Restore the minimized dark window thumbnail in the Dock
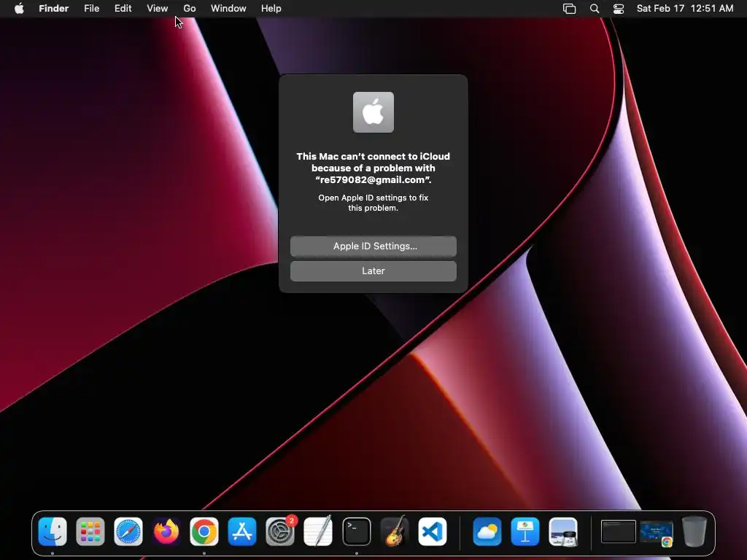 pos(619,532)
